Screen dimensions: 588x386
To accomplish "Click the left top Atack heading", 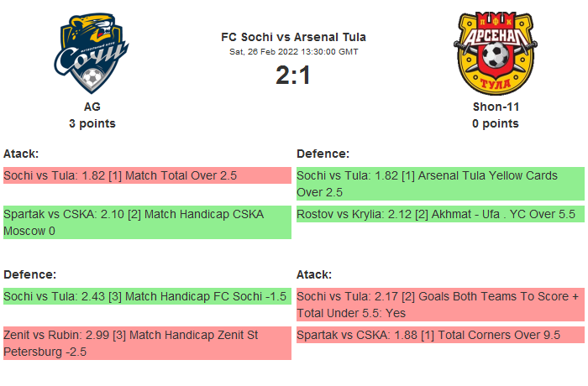I will click(21, 154).
